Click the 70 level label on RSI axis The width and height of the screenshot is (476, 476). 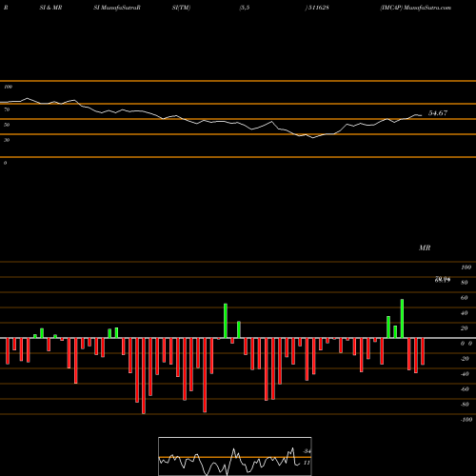(x=7, y=109)
